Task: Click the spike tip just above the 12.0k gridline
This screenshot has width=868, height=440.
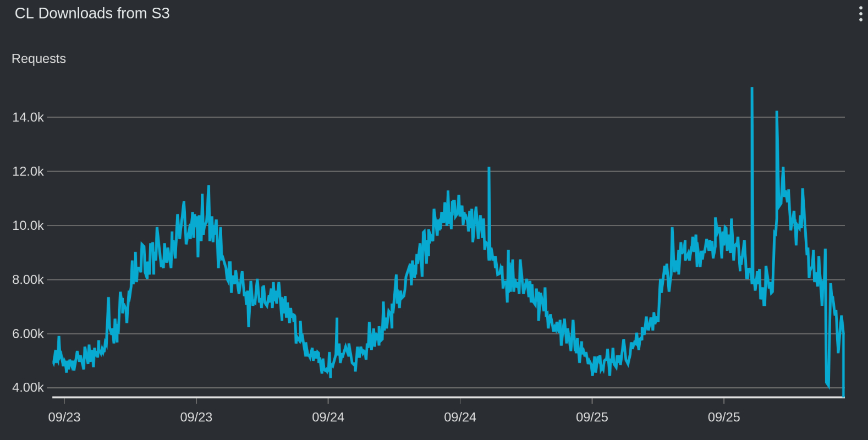Action: [488, 168]
